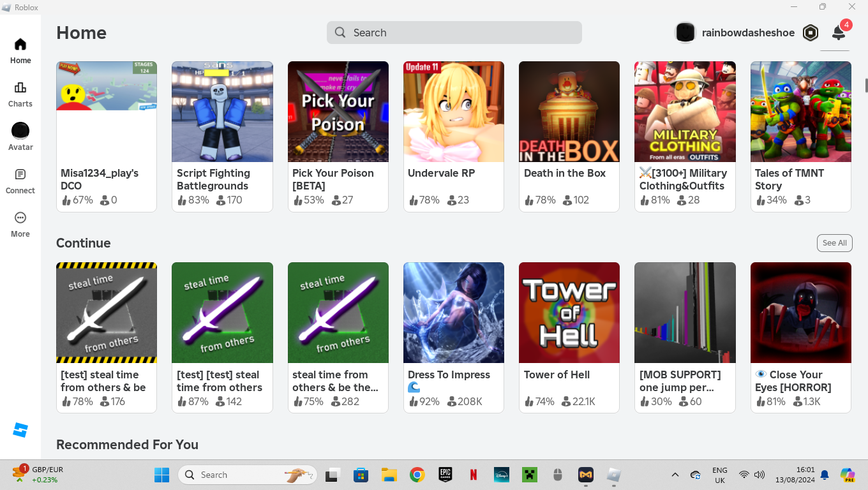The image size is (868, 490).
Task: Open the Charts sidebar icon
Action: (20, 94)
